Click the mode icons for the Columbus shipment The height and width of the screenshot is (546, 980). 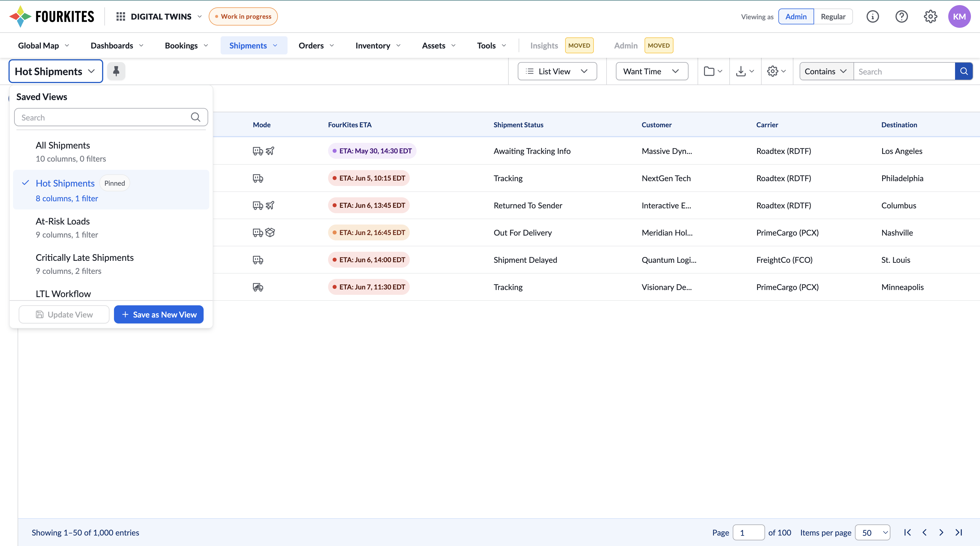click(264, 205)
